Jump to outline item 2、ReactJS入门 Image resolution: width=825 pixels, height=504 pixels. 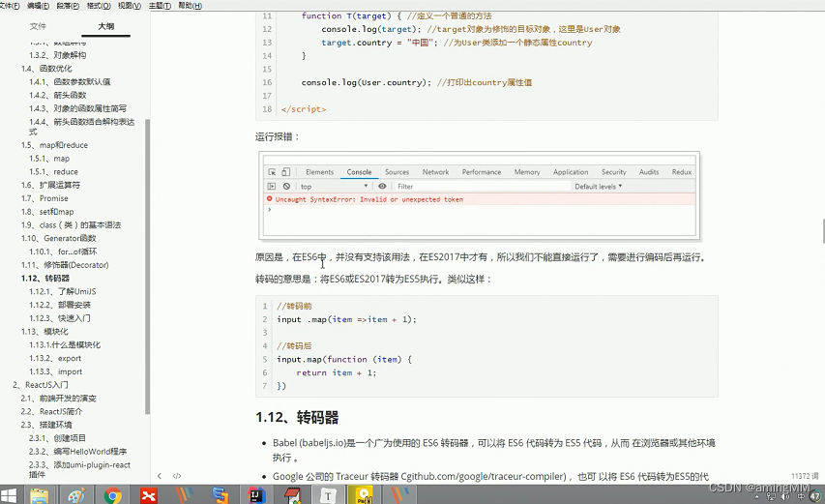[x=41, y=385]
